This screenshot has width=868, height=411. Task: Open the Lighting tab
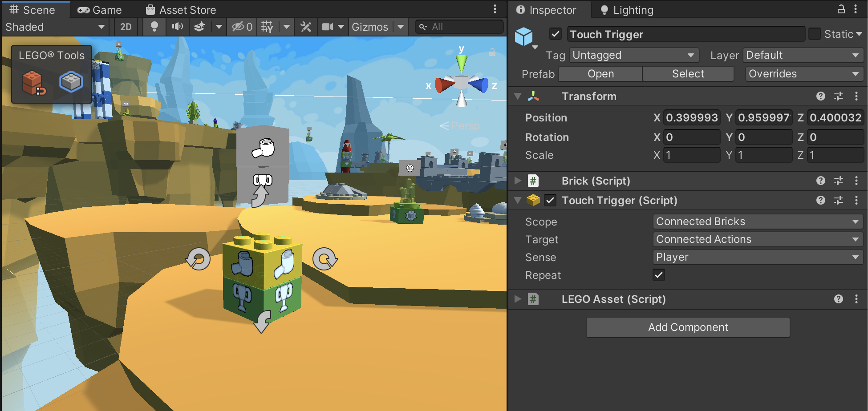627,10
